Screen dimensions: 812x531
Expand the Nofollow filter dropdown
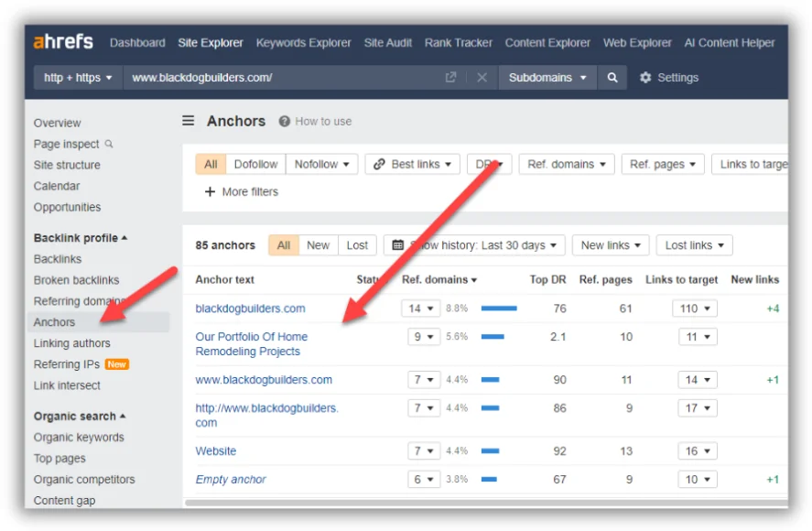point(321,164)
